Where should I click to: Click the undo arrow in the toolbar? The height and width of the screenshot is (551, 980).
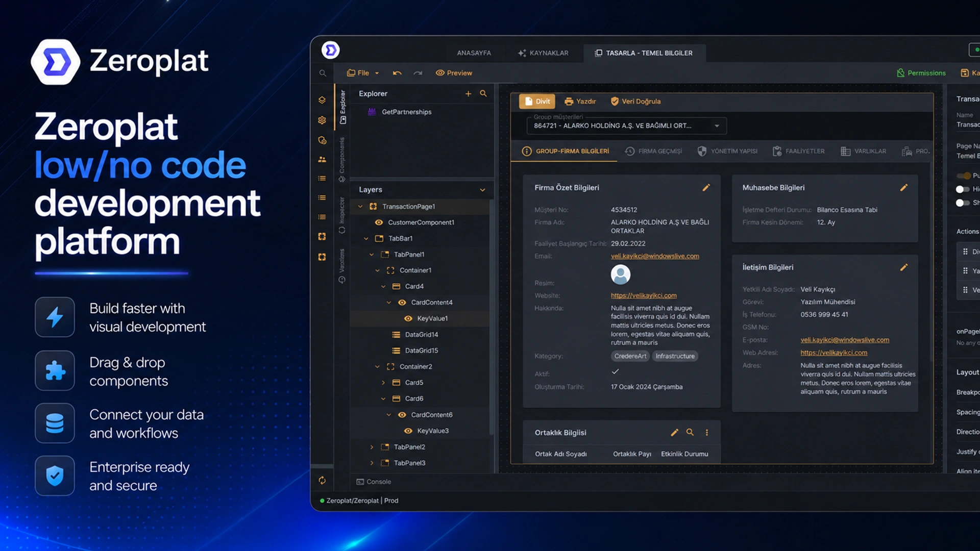pyautogui.click(x=397, y=73)
